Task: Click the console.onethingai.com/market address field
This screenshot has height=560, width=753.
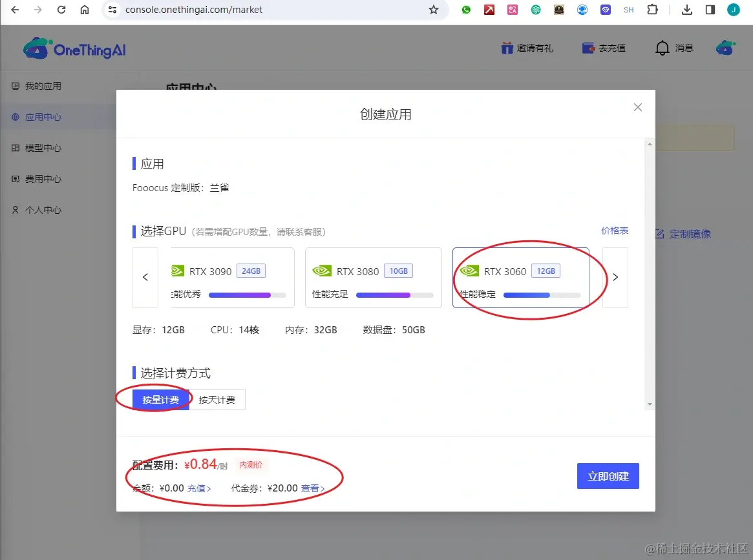Action: 193,10
